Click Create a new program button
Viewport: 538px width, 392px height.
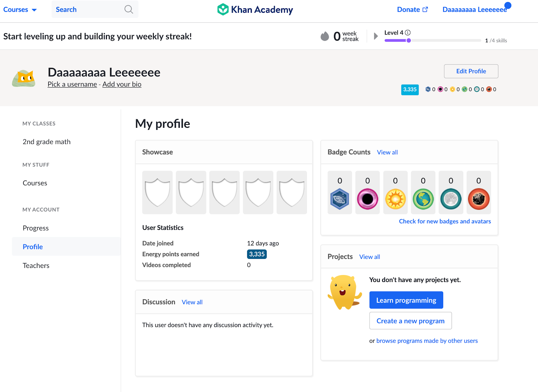tap(411, 321)
